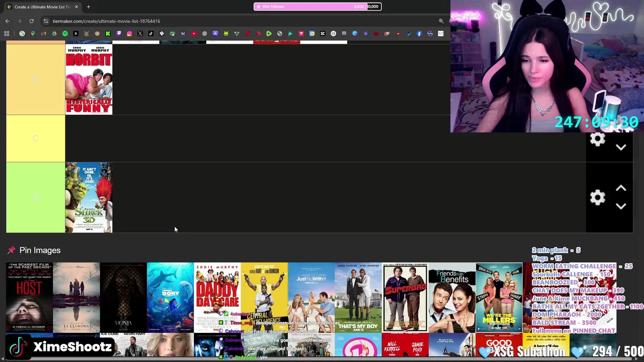This screenshot has height=362, width=644.
Task: Click the pushpin icon beside Pin Images
Action: (x=11, y=250)
